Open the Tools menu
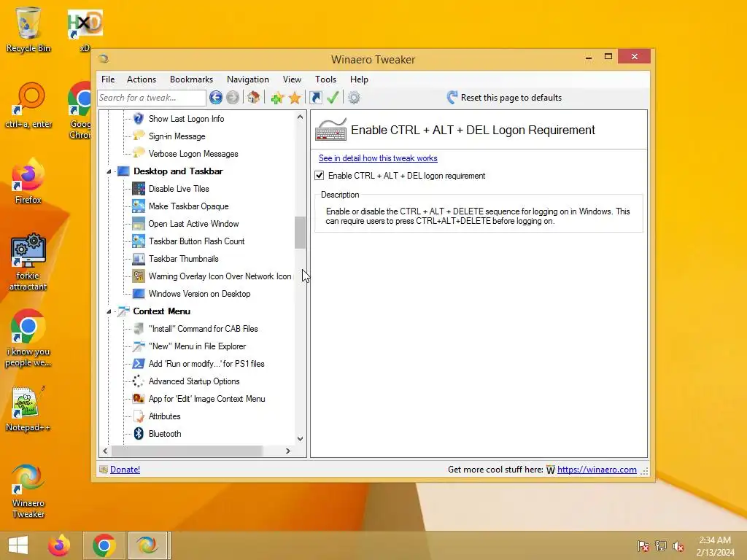 (x=326, y=79)
